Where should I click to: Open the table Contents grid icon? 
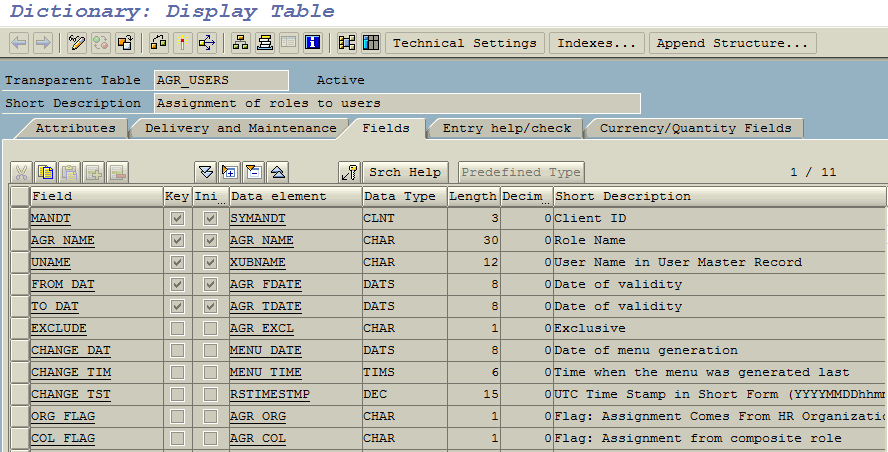pyautogui.click(x=371, y=43)
